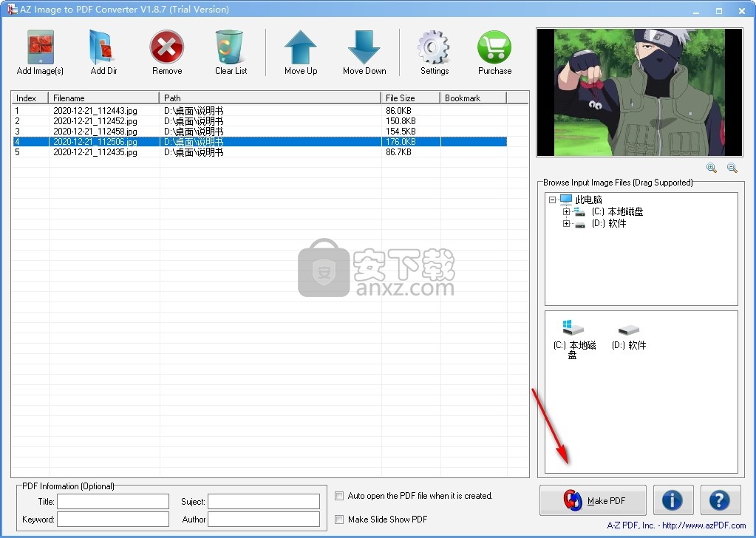Click the blue info about button
Viewport: 756px width, 538px height.
[673, 500]
